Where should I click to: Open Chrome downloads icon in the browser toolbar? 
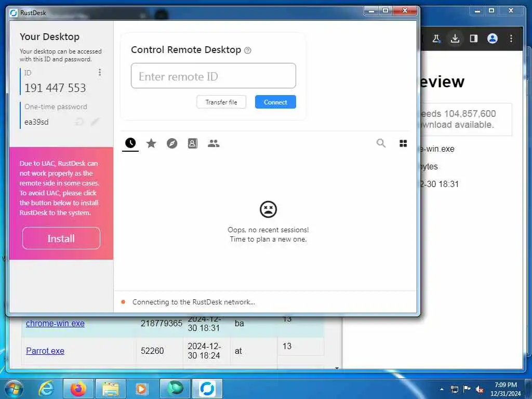pyautogui.click(x=455, y=38)
